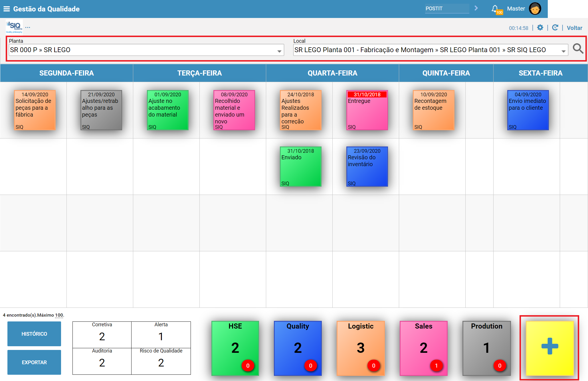Select the QUARTA-FEIRA column header
588x381 pixels.
coord(332,73)
